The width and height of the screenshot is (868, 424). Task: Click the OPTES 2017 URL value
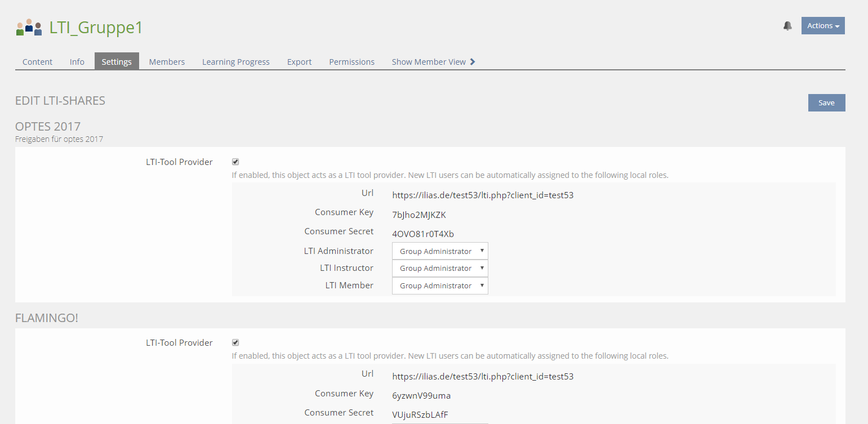(x=482, y=195)
